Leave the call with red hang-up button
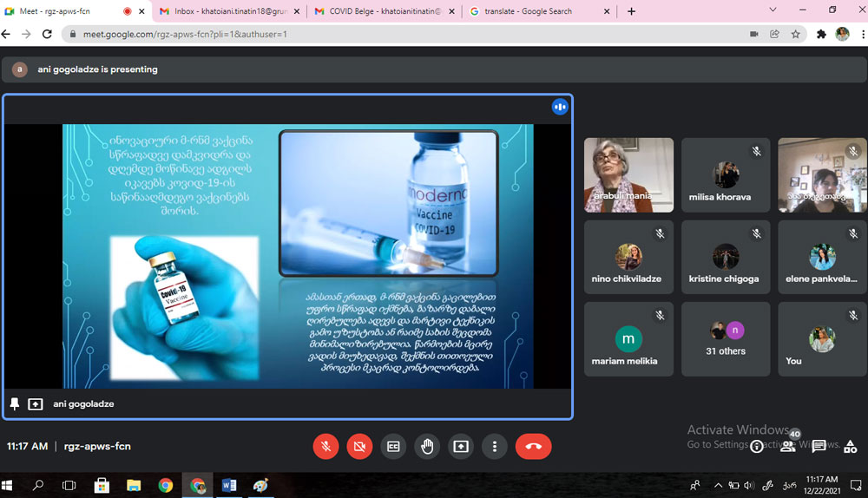 533,446
